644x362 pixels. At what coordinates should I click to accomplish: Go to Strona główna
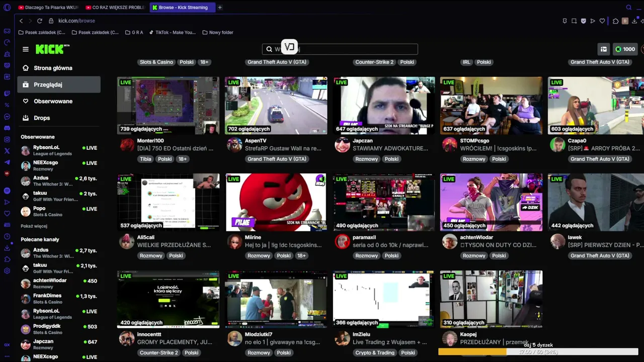[x=59, y=68]
